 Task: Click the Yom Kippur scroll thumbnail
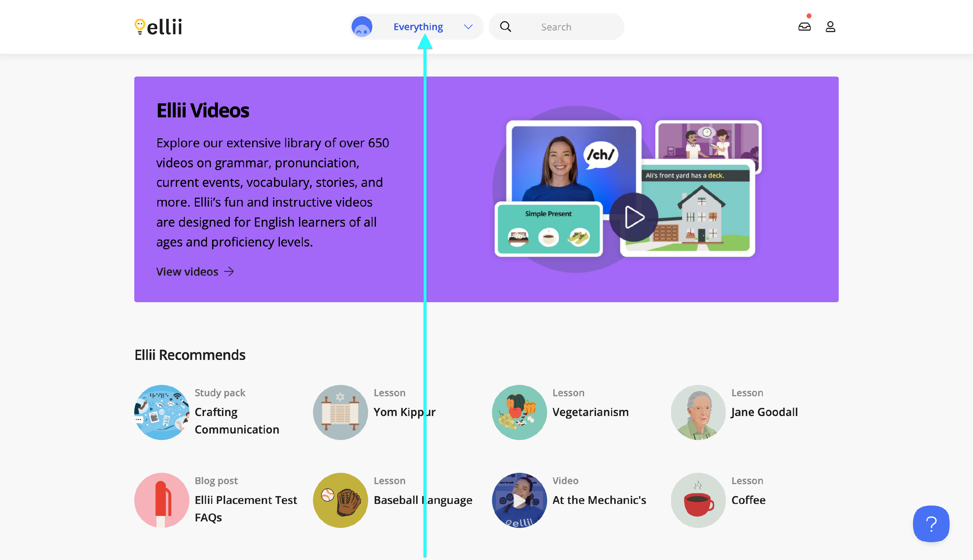[x=340, y=412]
